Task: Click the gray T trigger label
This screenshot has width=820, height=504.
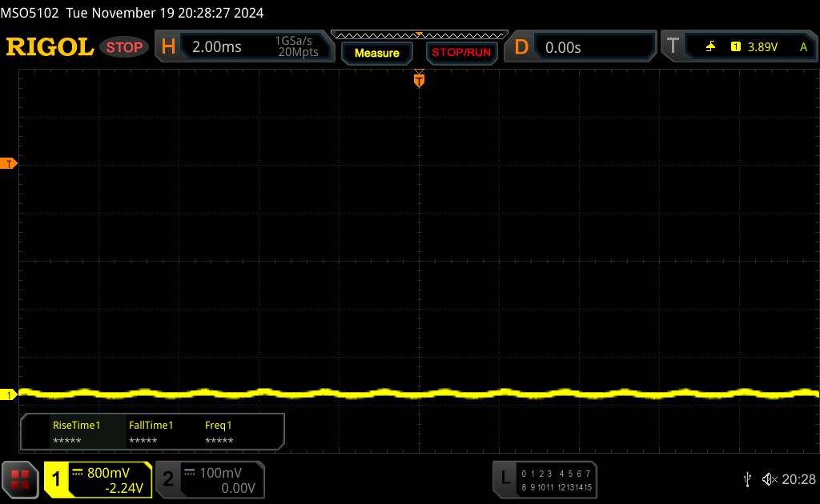Action: pyautogui.click(x=673, y=46)
